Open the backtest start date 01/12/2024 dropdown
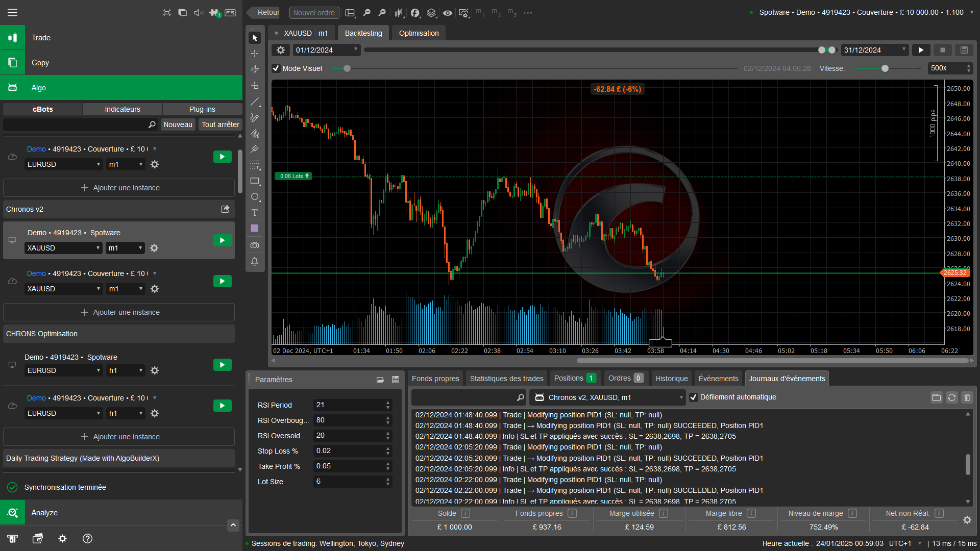This screenshot has width=980, height=551. click(x=327, y=50)
